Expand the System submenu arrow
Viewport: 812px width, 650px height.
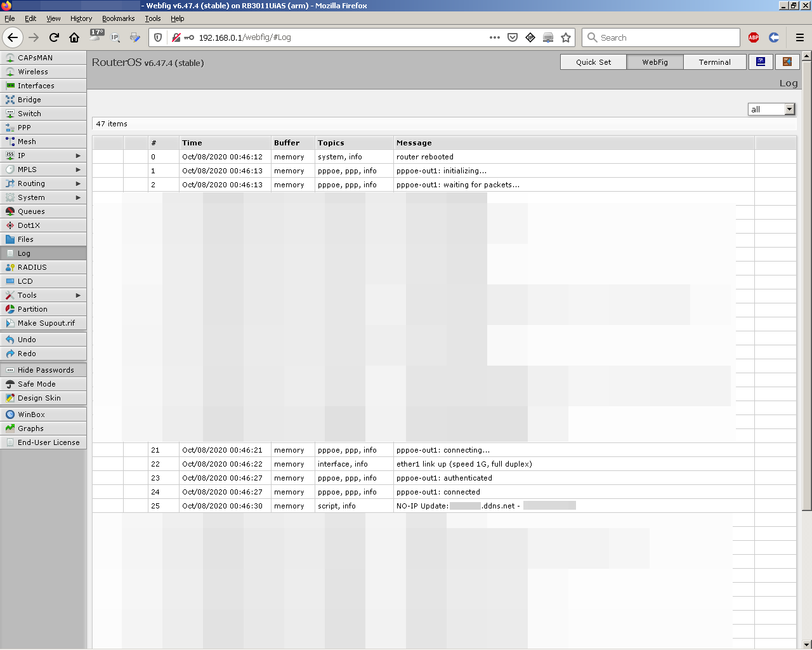point(78,197)
